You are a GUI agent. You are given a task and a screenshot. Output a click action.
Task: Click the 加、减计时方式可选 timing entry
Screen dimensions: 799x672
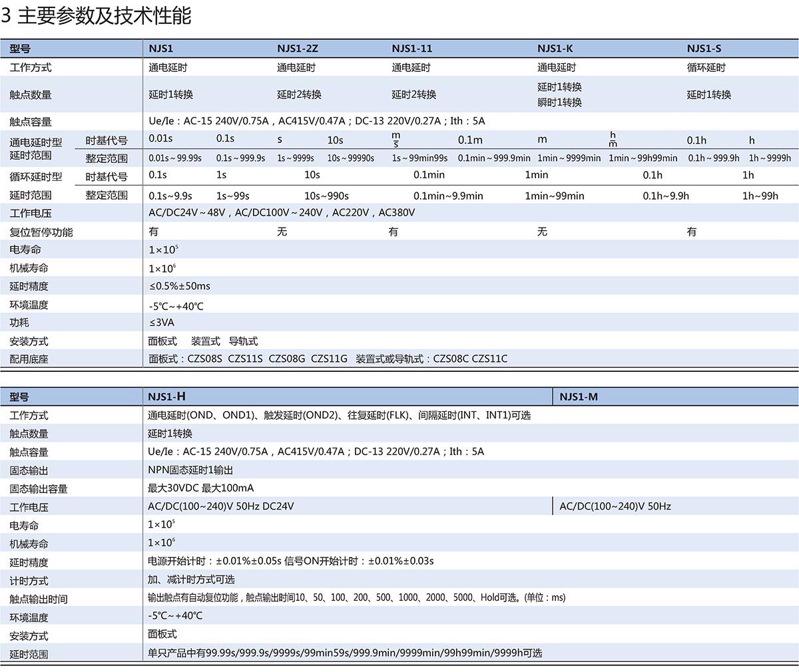point(191,580)
